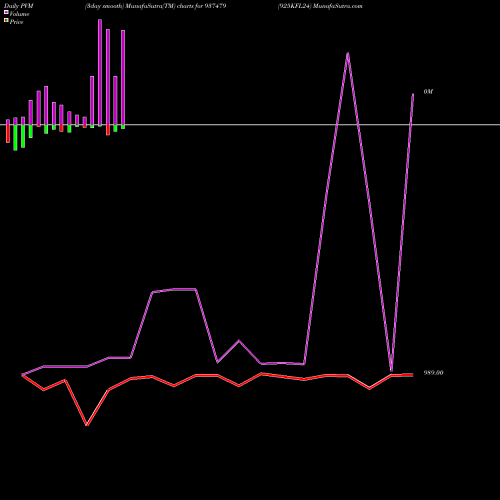Select the 'Volume' legend label

pyautogui.click(x=19, y=14)
